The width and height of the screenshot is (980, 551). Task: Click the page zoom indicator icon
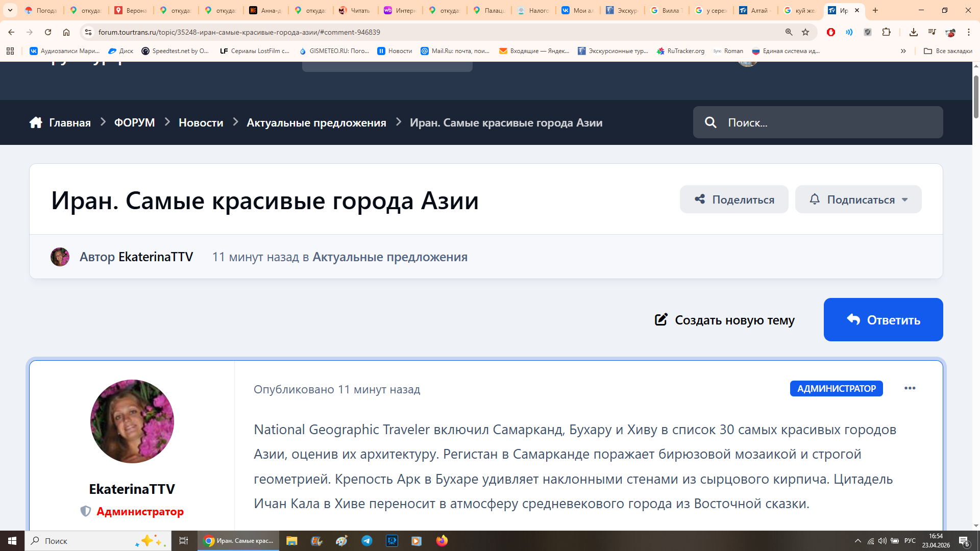point(789,32)
